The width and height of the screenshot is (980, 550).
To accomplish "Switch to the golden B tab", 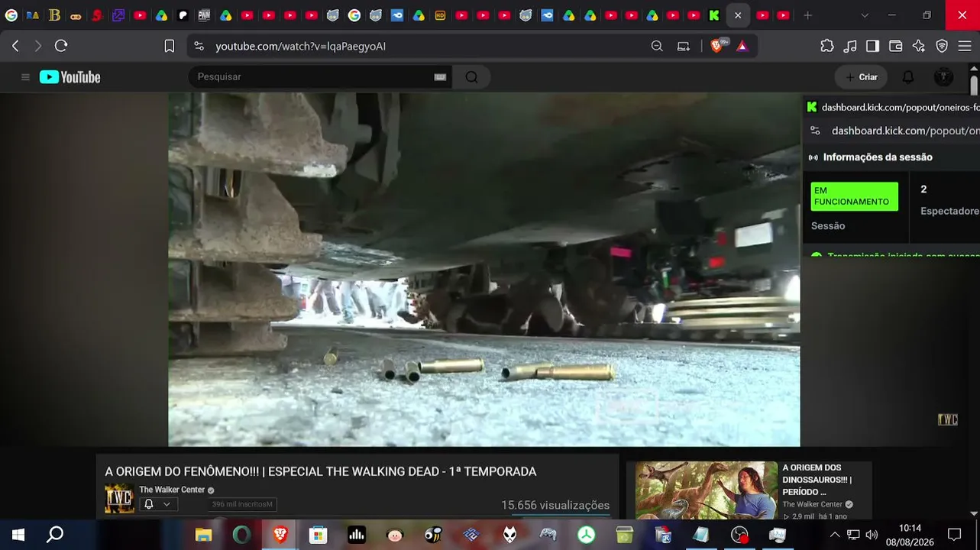I will click(x=54, y=15).
